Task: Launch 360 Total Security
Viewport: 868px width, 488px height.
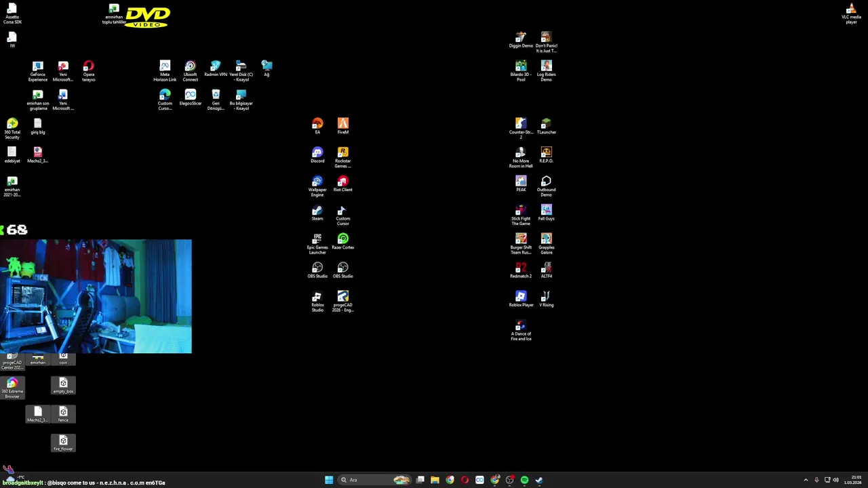Action: pyautogui.click(x=12, y=129)
